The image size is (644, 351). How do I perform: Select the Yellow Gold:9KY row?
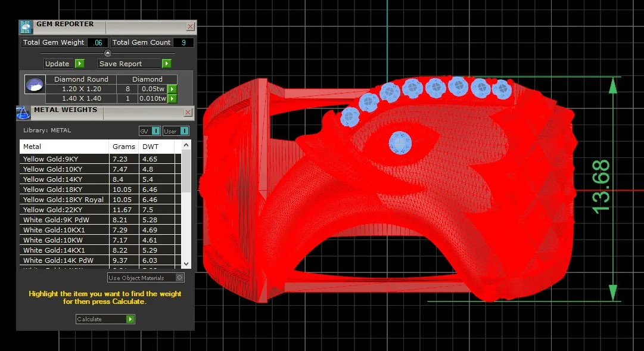click(x=100, y=159)
